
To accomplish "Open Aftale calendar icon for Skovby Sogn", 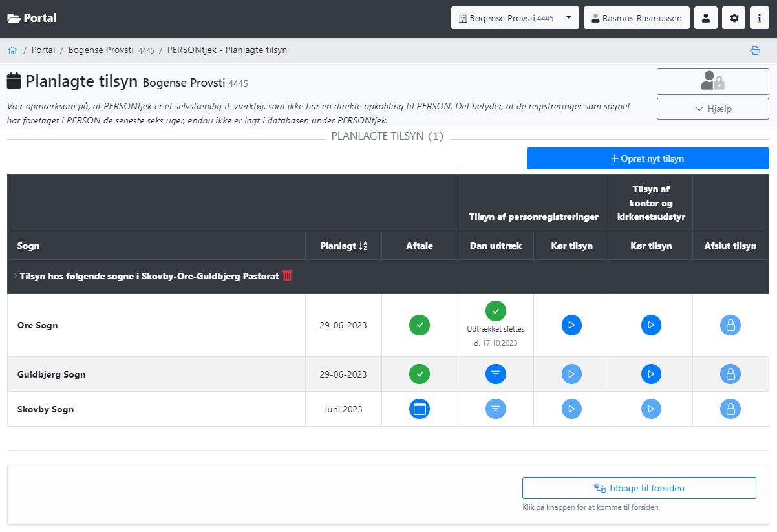I will point(420,409).
